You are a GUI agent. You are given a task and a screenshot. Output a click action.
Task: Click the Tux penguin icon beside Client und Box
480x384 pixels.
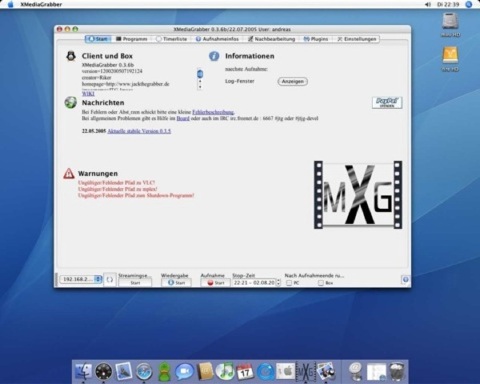click(70, 56)
